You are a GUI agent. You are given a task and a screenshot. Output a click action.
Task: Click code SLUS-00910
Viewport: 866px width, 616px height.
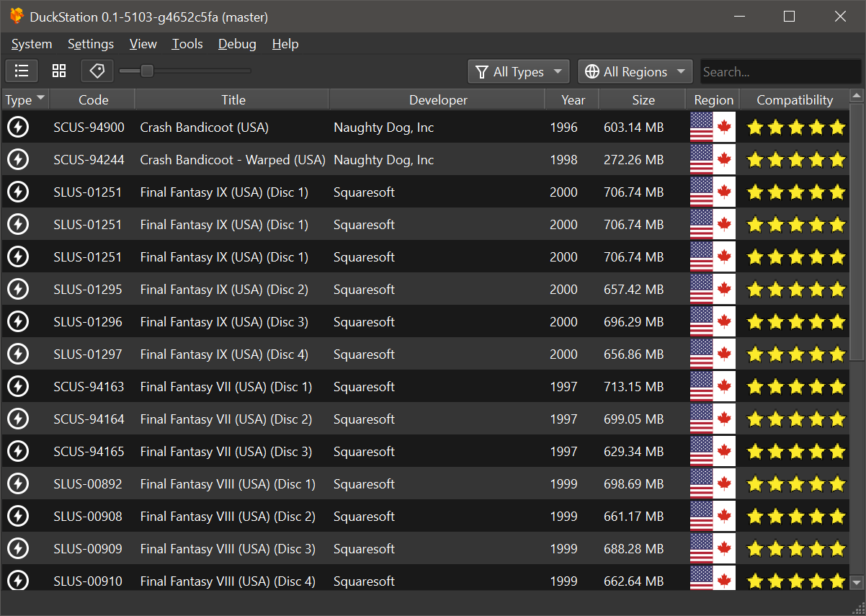click(88, 581)
